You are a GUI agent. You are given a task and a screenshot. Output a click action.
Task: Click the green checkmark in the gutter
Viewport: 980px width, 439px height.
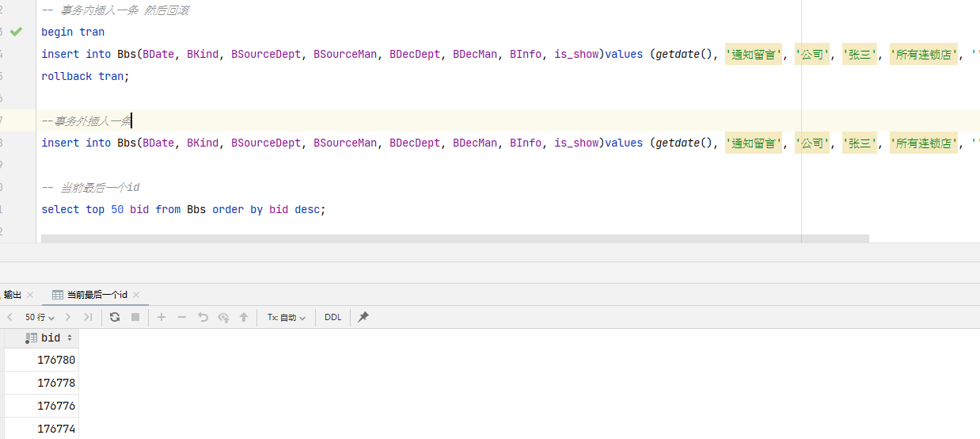tap(16, 32)
